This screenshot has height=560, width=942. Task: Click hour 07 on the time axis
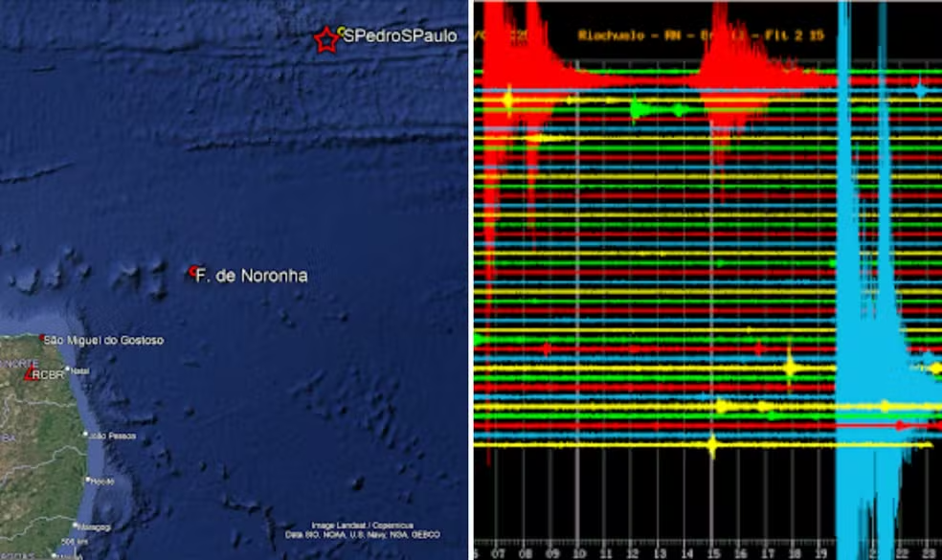pos(497,552)
